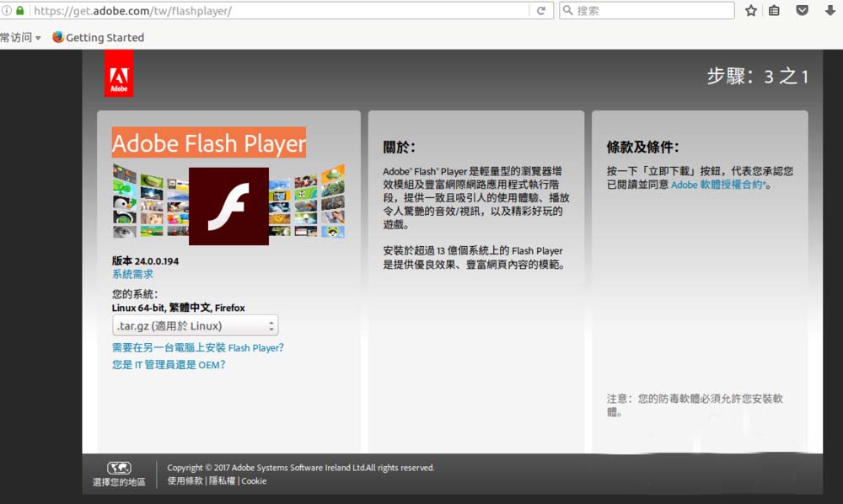The image size is (843, 504).
Task: Click the Firefox icon beside Getting Started
Action: [58, 37]
